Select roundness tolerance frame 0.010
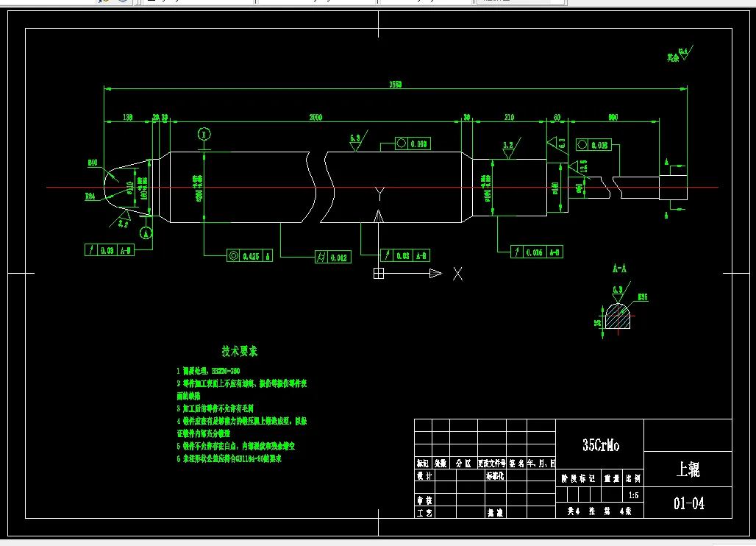Viewport: 756px width, 546px height. (413, 143)
